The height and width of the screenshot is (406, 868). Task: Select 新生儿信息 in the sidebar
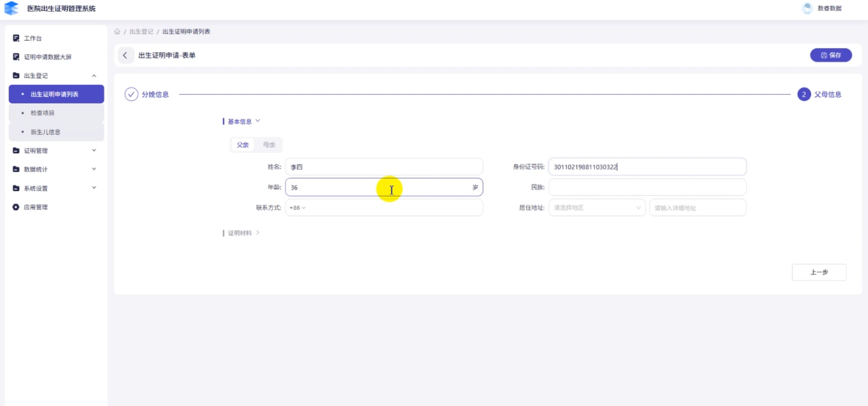(x=45, y=132)
